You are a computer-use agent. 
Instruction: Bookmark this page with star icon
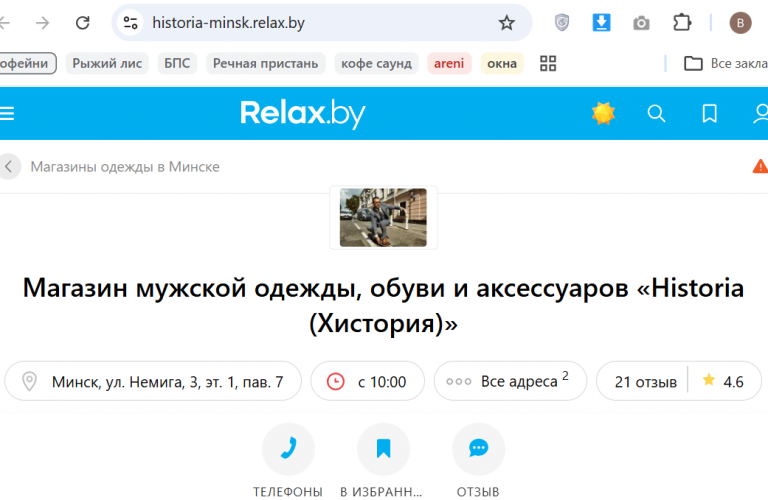pyautogui.click(x=506, y=23)
